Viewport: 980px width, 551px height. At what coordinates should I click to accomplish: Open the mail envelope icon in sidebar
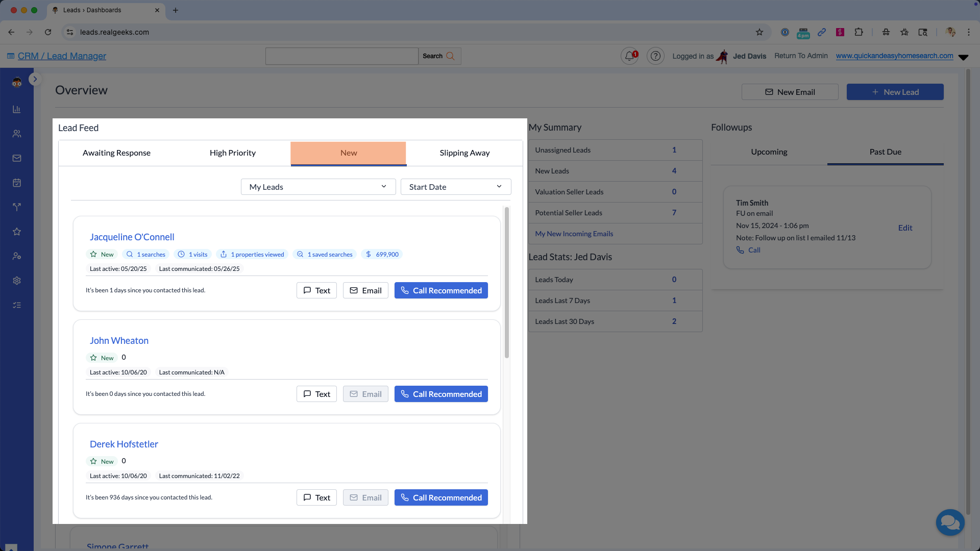(17, 158)
